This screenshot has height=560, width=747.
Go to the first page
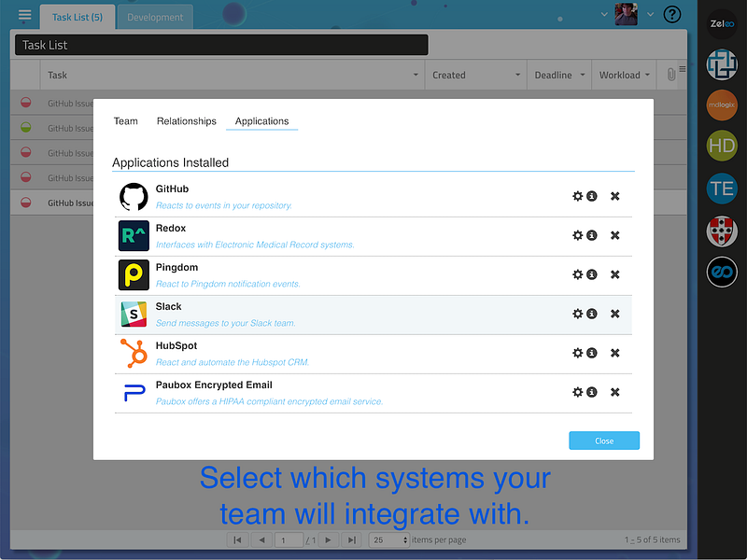(x=237, y=539)
